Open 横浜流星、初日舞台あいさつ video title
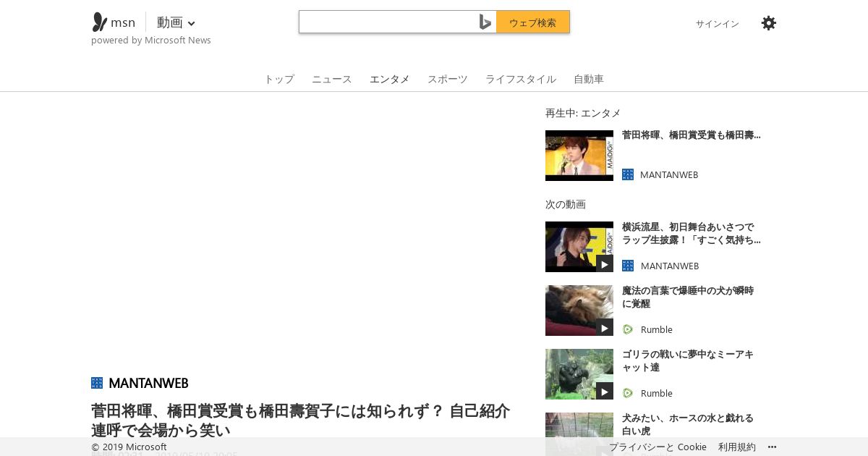 coord(692,233)
